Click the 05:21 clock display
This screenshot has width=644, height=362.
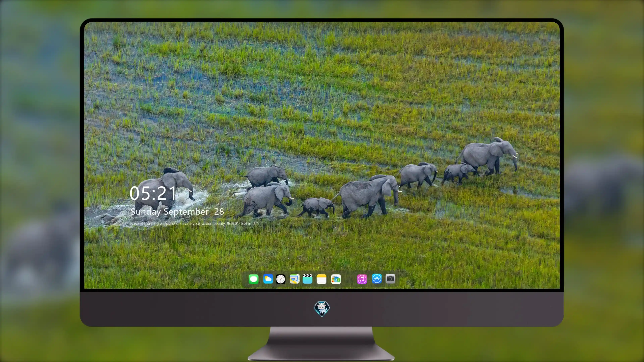click(x=153, y=193)
